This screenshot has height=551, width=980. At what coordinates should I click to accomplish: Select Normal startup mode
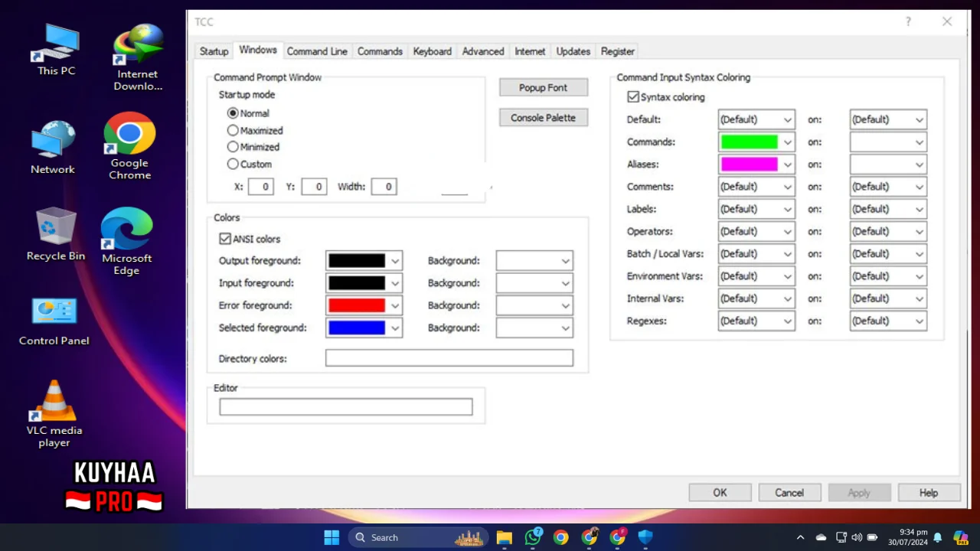(x=233, y=113)
